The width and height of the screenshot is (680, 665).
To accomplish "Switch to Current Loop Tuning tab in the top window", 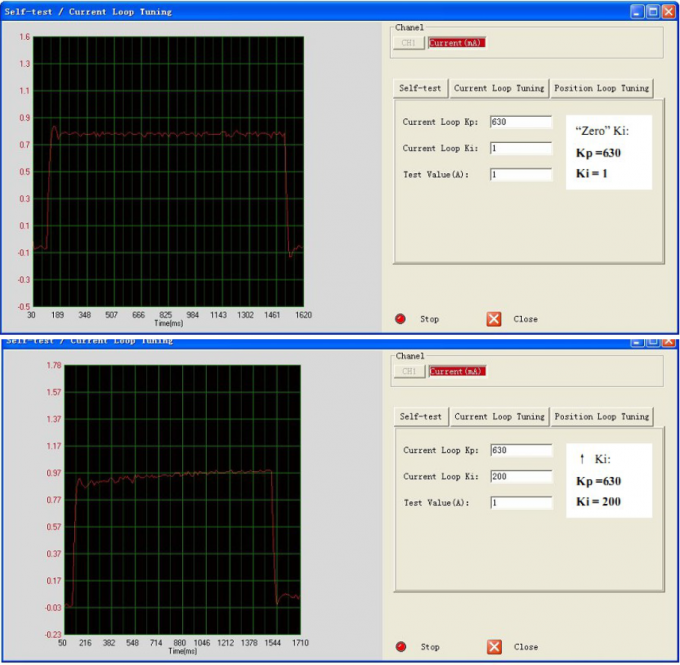I will pos(499,88).
